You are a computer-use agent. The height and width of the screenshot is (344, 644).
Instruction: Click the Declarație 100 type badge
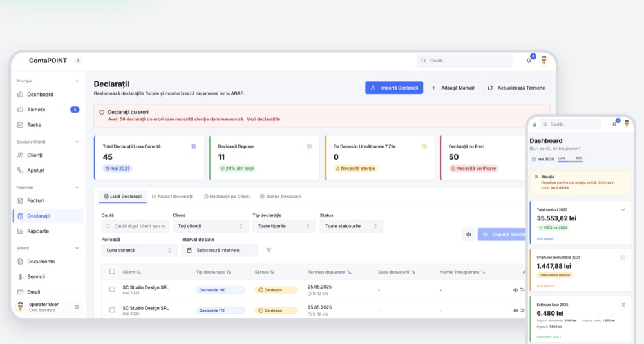pyautogui.click(x=220, y=290)
